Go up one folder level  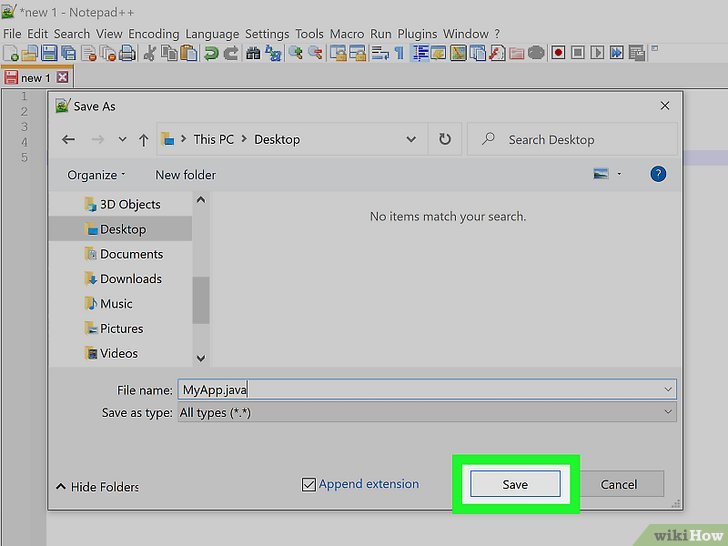click(x=143, y=140)
